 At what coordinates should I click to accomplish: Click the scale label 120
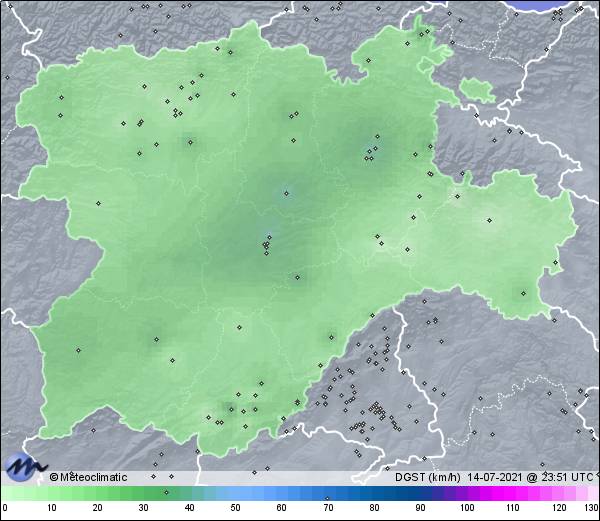(559, 508)
